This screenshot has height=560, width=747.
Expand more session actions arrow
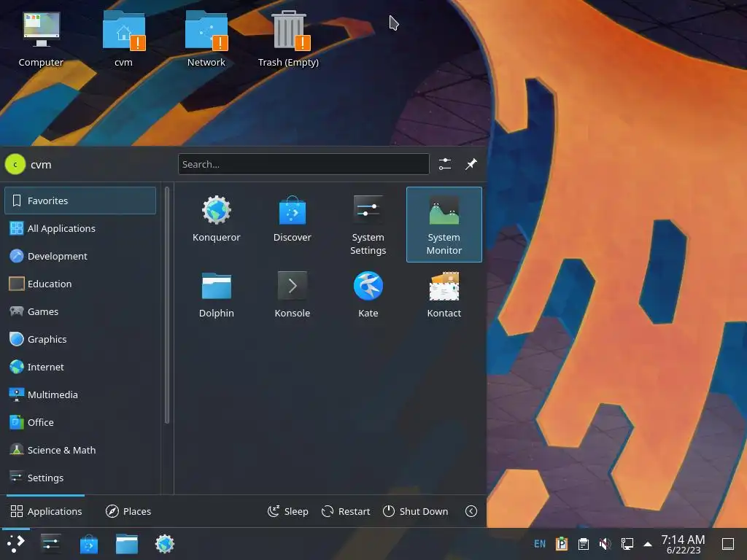point(471,511)
